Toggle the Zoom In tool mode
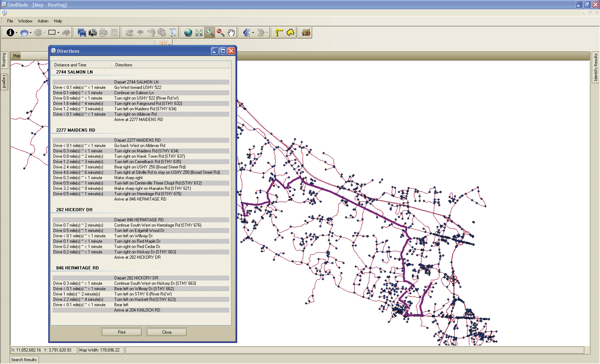Viewport: 600px width, 364px height. (x=209, y=32)
